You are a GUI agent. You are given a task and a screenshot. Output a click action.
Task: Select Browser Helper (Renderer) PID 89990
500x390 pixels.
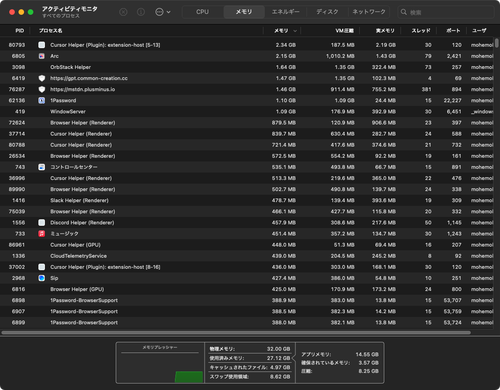[x=247, y=189]
